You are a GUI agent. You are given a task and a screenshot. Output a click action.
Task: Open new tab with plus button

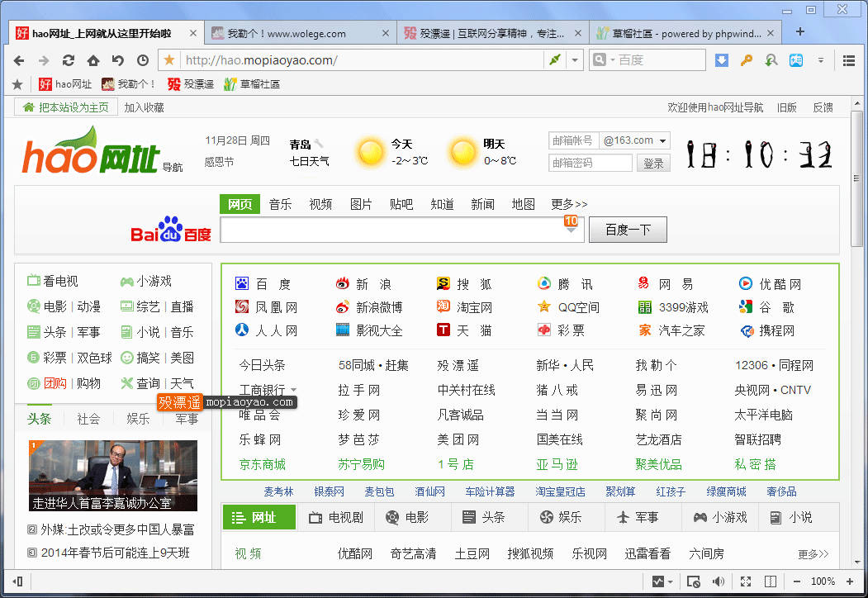[800, 32]
